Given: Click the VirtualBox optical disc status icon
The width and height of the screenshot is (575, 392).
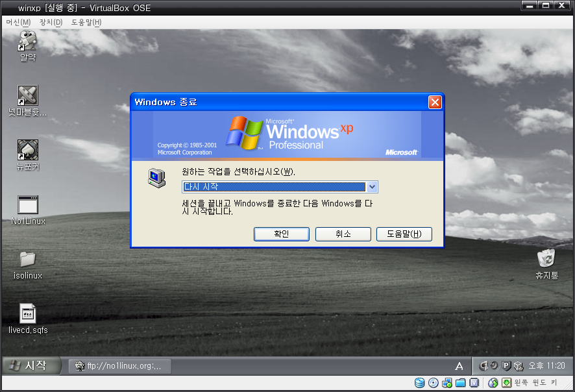Looking at the screenshot, I should coord(434,383).
